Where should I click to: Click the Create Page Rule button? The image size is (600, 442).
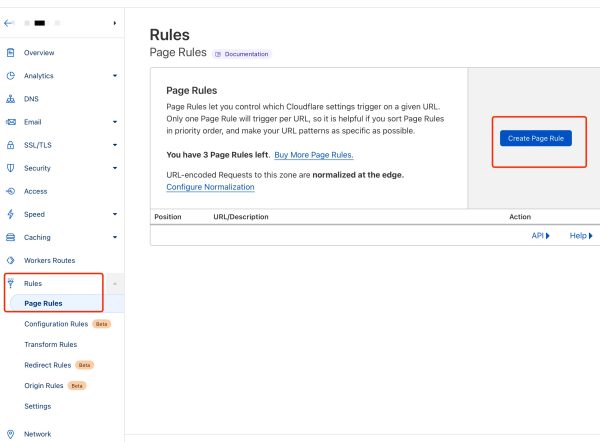(x=536, y=138)
